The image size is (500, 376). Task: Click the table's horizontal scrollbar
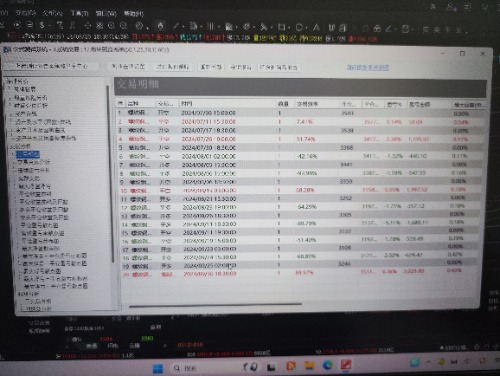click(x=215, y=304)
